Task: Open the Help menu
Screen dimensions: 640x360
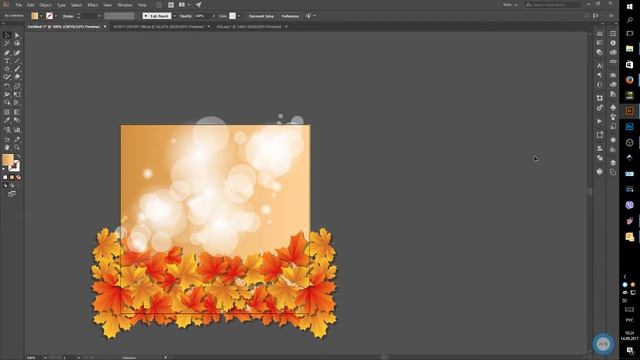Action: click(x=142, y=5)
